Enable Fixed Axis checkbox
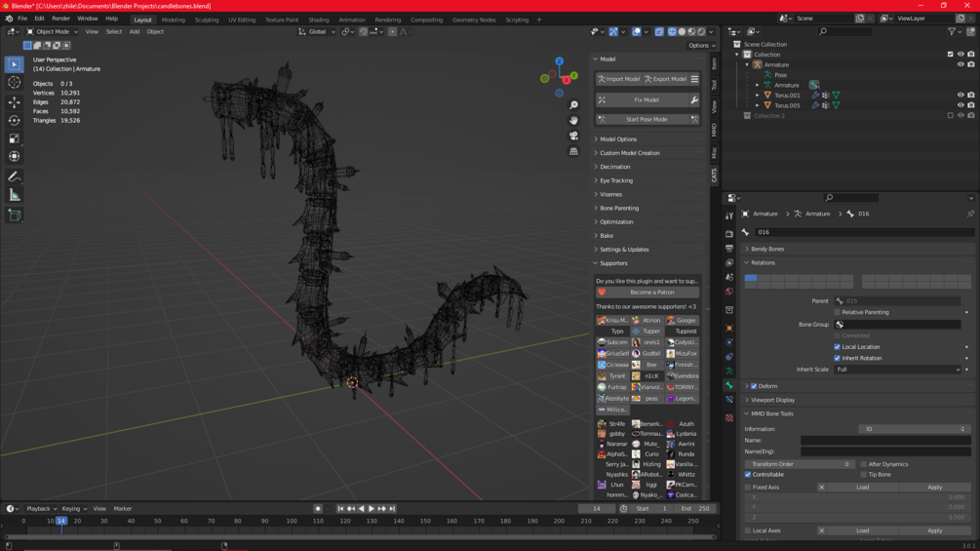980x551 pixels. pos(748,487)
